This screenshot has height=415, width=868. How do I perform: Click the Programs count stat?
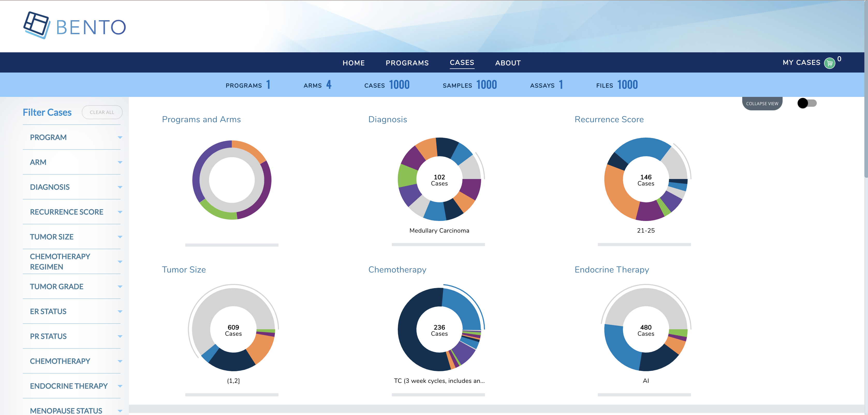248,85
